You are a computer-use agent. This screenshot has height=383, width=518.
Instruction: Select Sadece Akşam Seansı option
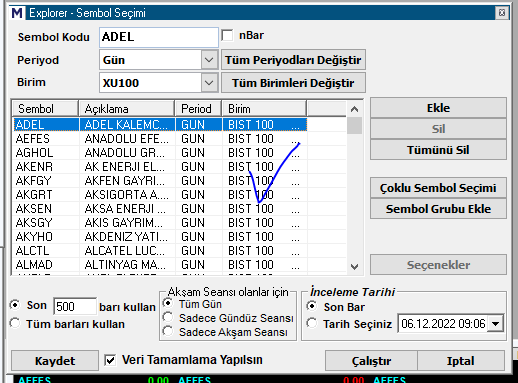tap(168, 331)
